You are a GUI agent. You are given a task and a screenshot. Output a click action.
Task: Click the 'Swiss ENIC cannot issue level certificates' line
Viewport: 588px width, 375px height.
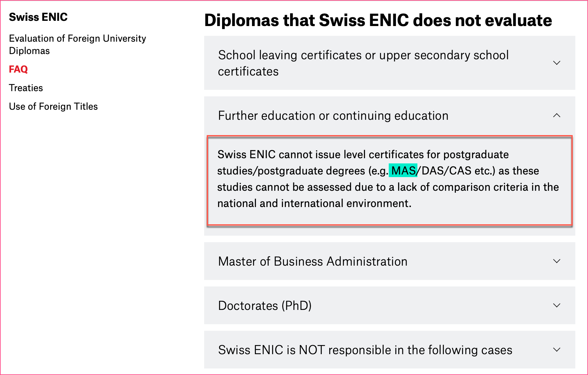click(x=363, y=154)
